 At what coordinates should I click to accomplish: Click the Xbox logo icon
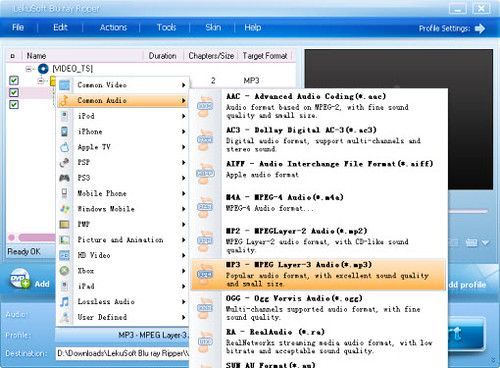pyautogui.click(x=65, y=271)
